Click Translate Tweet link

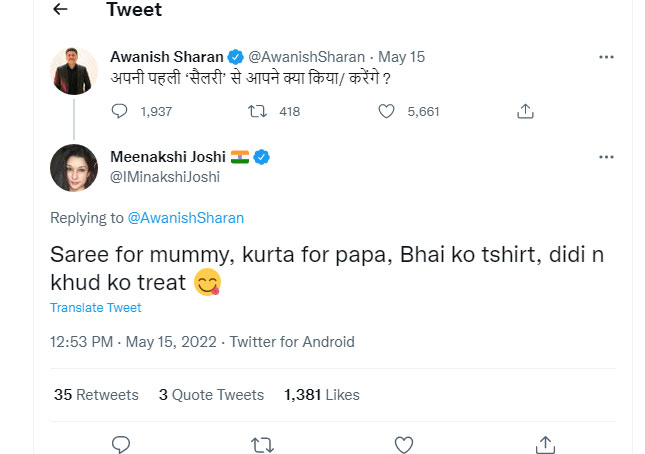(x=96, y=308)
